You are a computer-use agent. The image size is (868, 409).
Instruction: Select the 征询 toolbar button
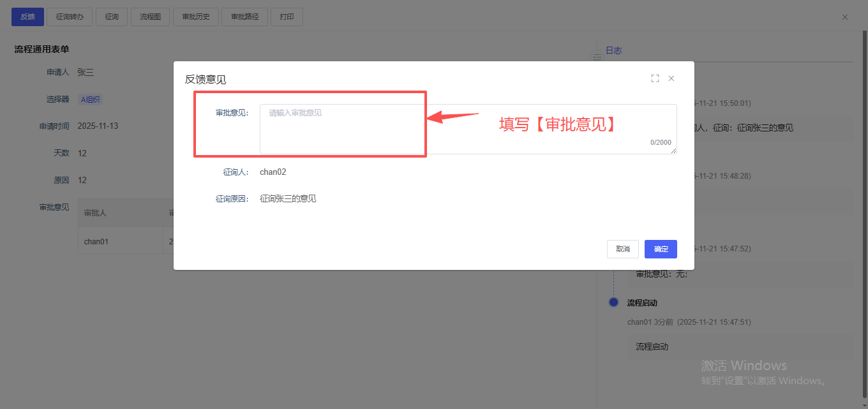tap(112, 17)
